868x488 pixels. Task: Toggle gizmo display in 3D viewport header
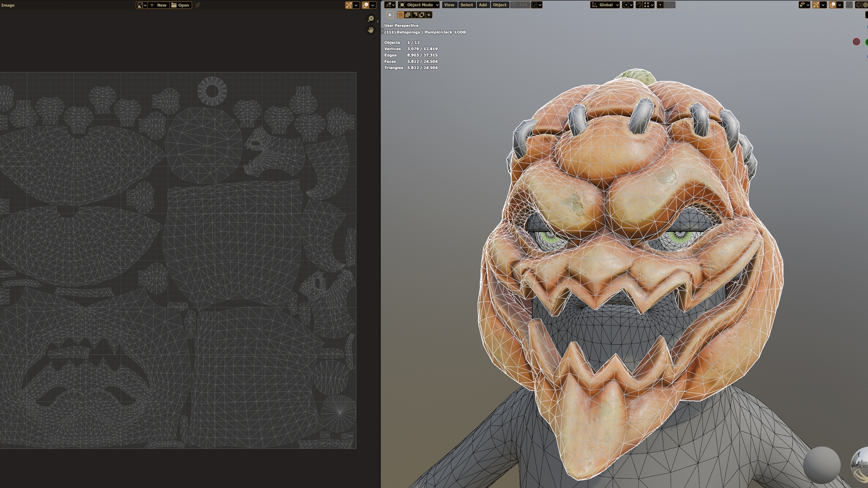click(816, 5)
